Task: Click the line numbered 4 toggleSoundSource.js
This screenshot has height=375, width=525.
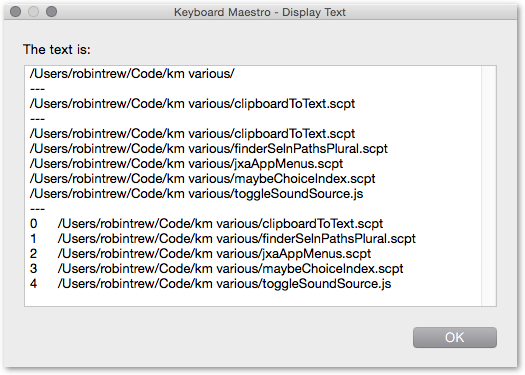Action: click(x=210, y=284)
